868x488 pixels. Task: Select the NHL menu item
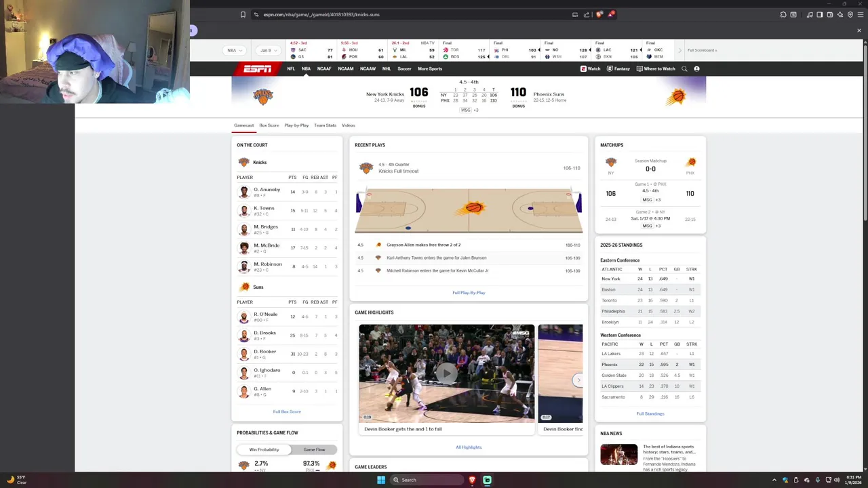pos(387,68)
